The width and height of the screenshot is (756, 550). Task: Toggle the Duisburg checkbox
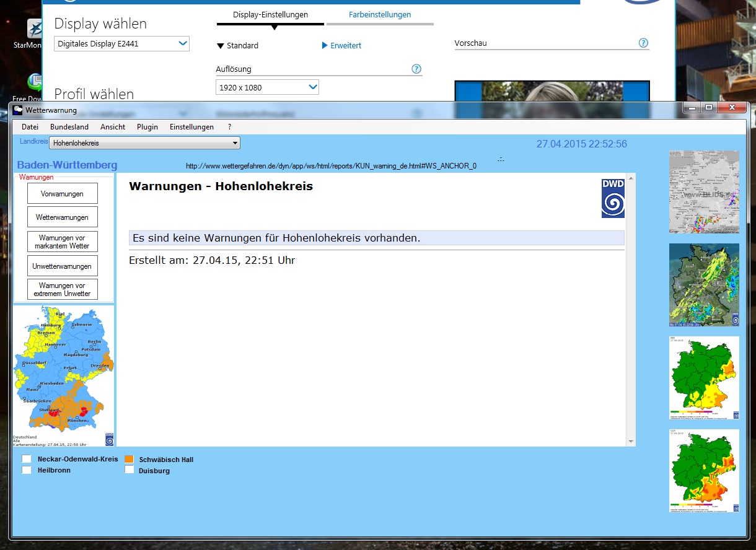coord(130,470)
